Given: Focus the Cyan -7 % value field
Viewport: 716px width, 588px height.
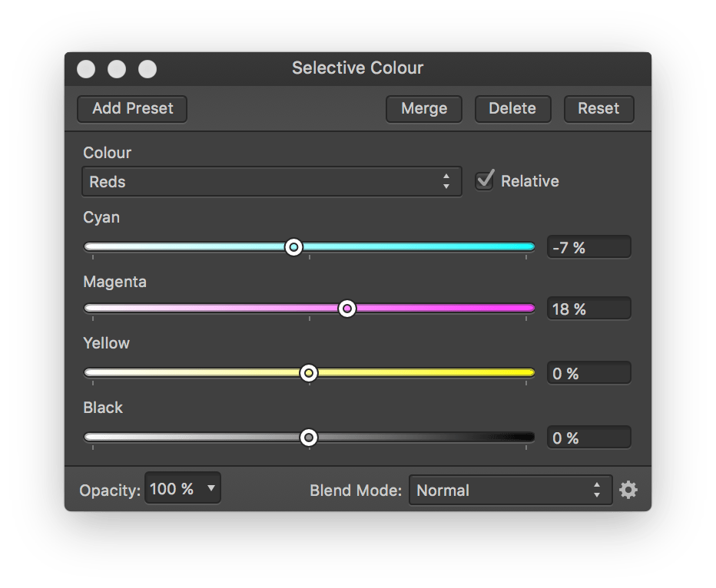Looking at the screenshot, I should [x=588, y=247].
